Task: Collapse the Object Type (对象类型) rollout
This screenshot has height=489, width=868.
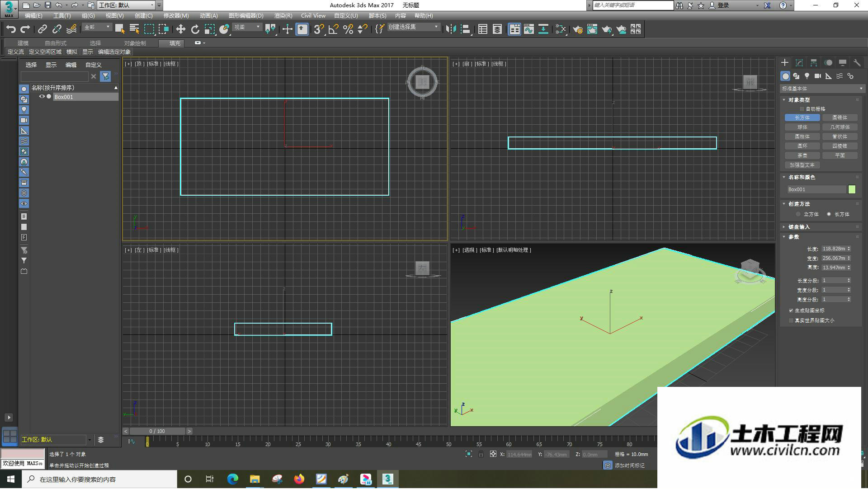Action: [x=799, y=100]
